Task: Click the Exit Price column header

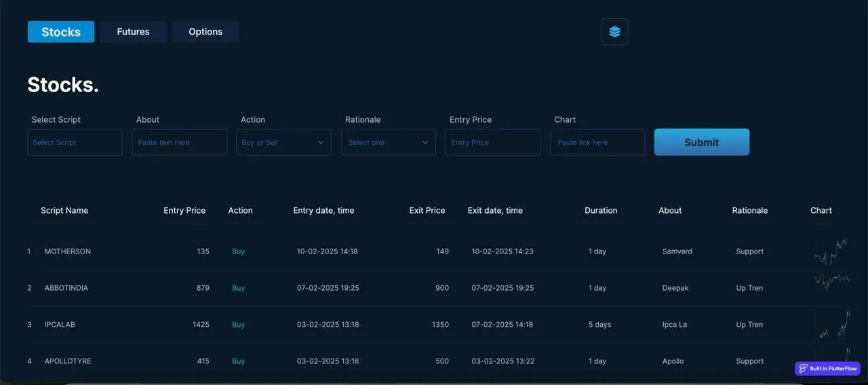Action: [427, 211]
